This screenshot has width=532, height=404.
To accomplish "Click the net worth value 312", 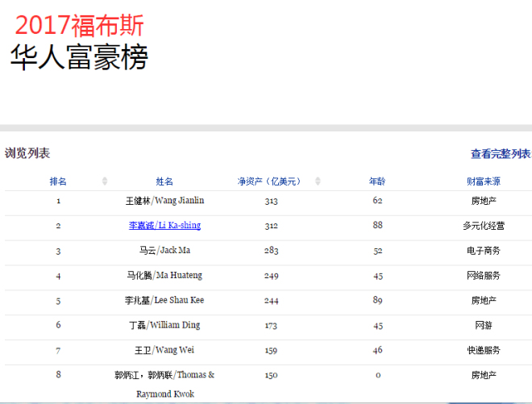I will tap(272, 226).
